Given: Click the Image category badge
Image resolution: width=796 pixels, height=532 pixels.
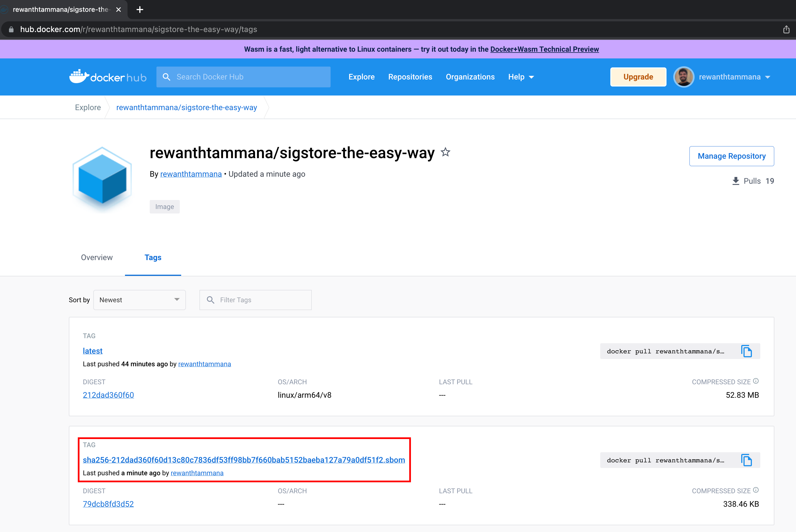Looking at the screenshot, I should click(165, 207).
